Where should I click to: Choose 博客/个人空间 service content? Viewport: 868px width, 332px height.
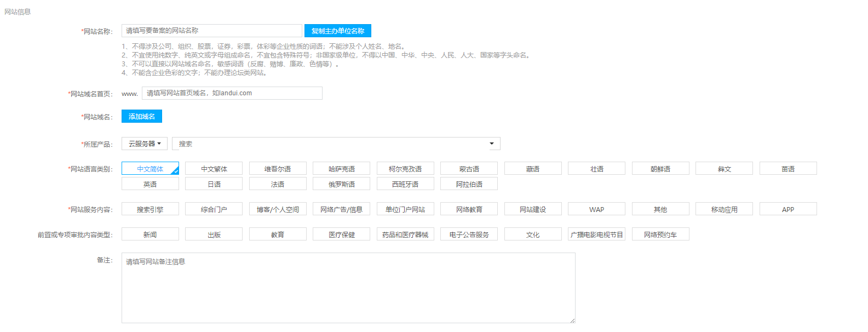pyautogui.click(x=278, y=209)
